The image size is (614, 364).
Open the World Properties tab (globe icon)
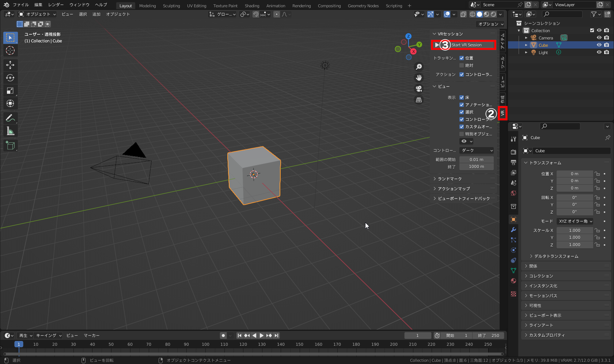(x=513, y=193)
